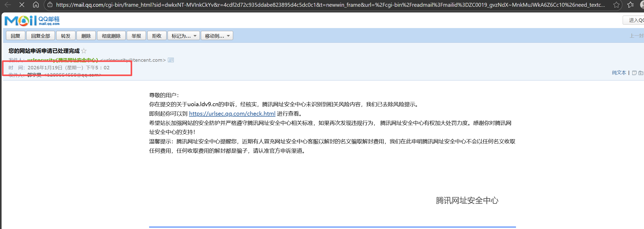Click the line mentioning uoia.ldv9.cn
The width and height of the screenshot is (644, 229).
[x=284, y=104]
